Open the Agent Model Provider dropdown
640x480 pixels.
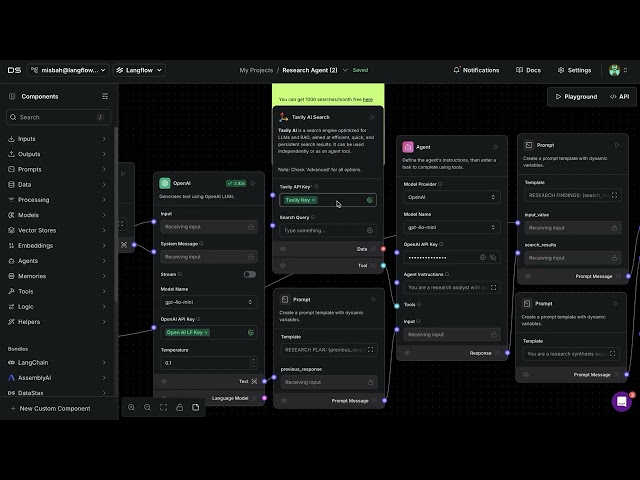click(x=452, y=197)
